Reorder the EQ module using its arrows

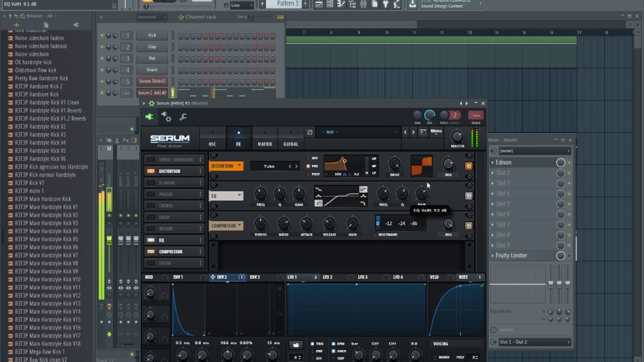pos(200,240)
